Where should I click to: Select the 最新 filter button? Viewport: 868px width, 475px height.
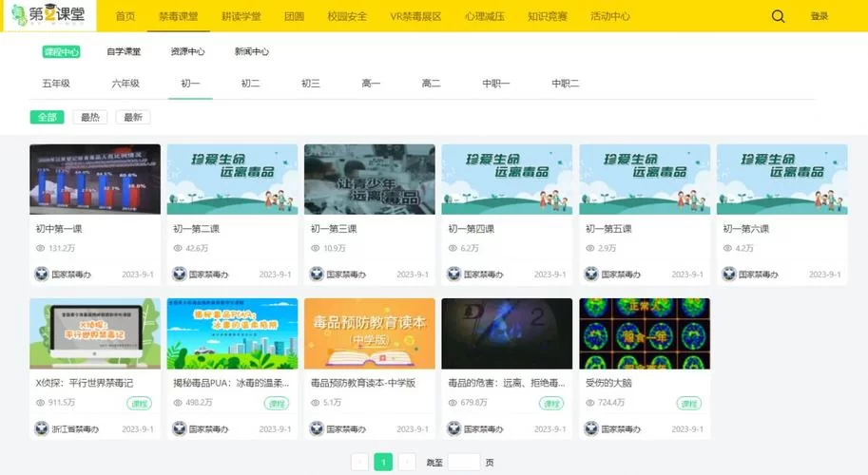(133, 117)
